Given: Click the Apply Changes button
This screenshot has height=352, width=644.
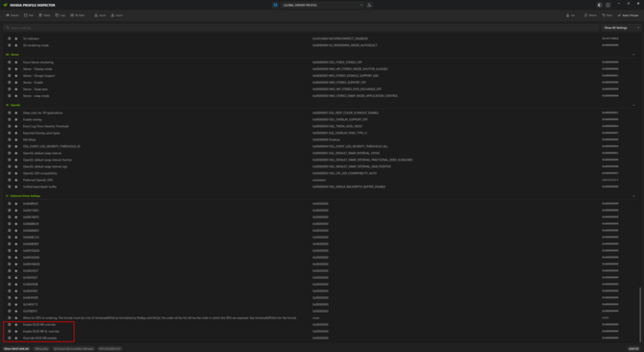Looking at the screenshot, I should click(628, 15).
